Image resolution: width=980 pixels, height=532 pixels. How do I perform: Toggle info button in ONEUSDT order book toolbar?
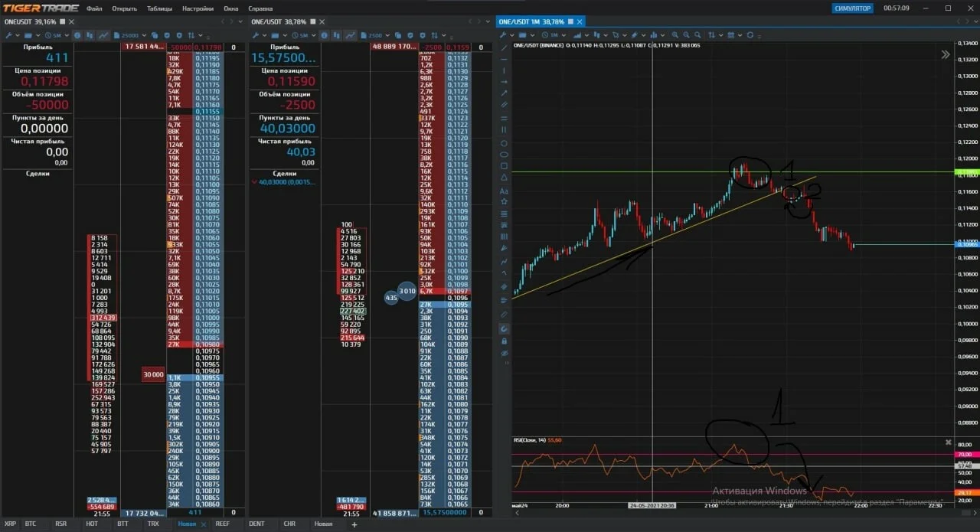tap(77, 35)
